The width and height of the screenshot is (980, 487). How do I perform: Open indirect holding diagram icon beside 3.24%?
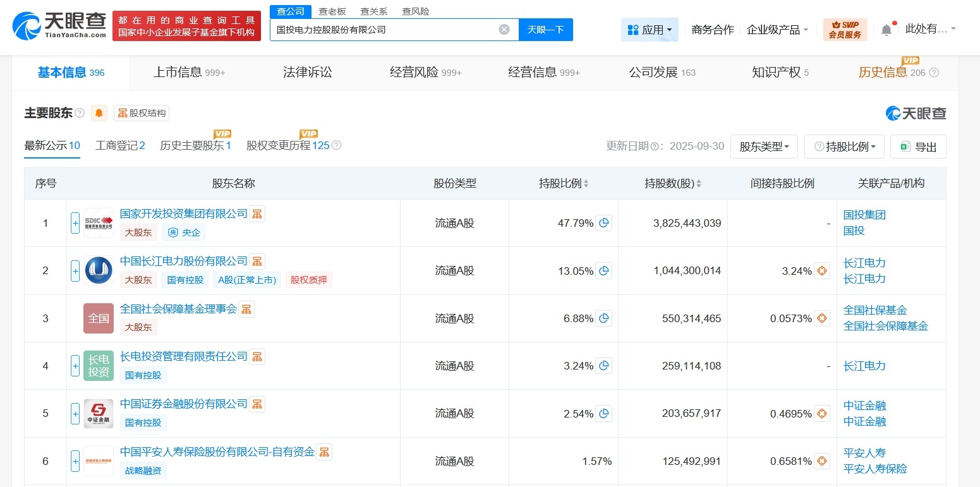point(821,270)
